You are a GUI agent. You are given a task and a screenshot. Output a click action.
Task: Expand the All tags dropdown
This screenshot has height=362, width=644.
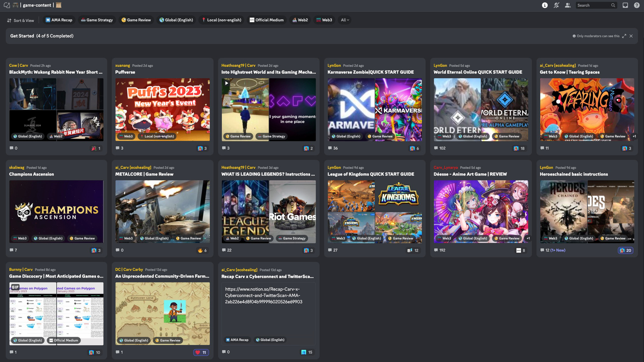pyautogui.click(x=345, y=20)
